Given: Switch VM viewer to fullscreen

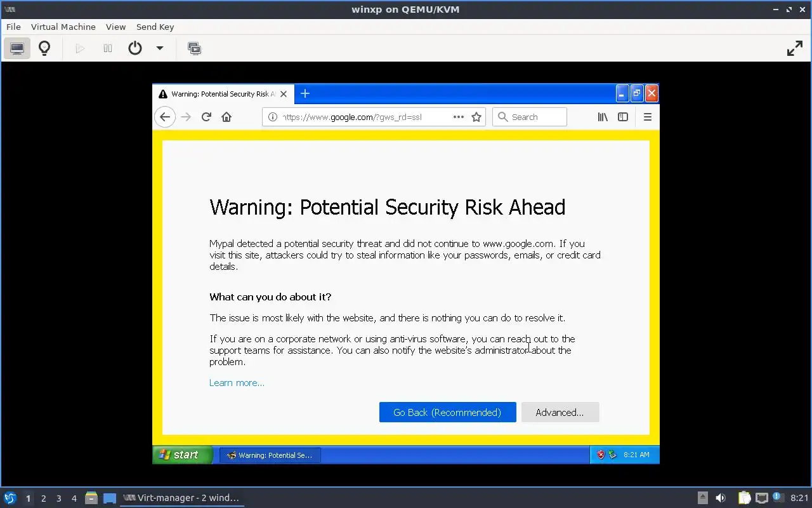Looking at the screenshot, I should (795, 48).
